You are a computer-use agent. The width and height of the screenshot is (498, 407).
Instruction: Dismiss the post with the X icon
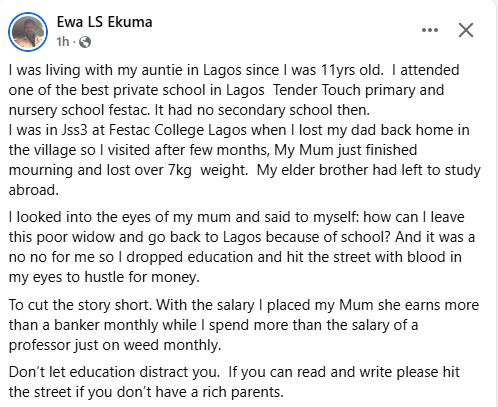tap(466, 30)
